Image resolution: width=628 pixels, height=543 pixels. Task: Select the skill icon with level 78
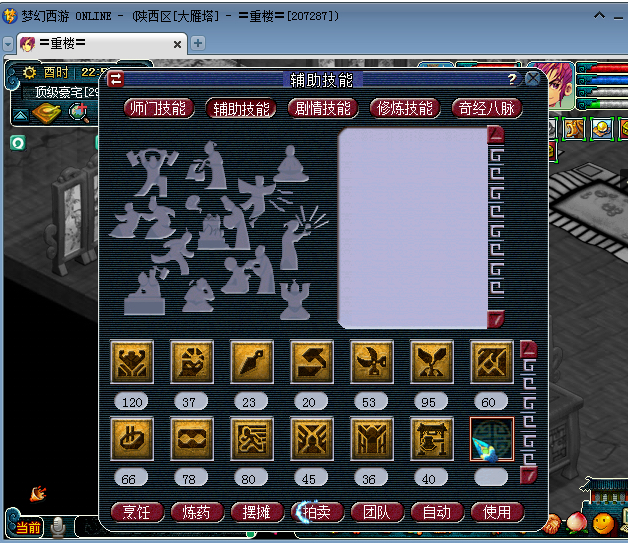[x=192, y=438]
